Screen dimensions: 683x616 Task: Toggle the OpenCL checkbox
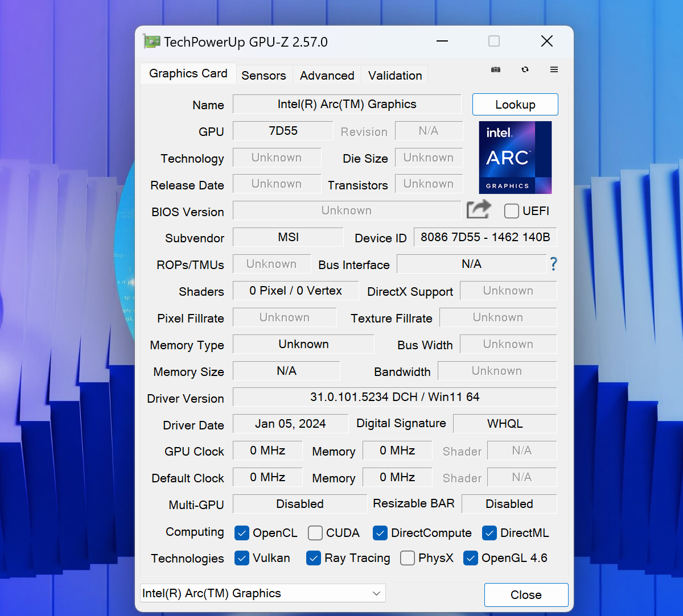pos(242,533)
